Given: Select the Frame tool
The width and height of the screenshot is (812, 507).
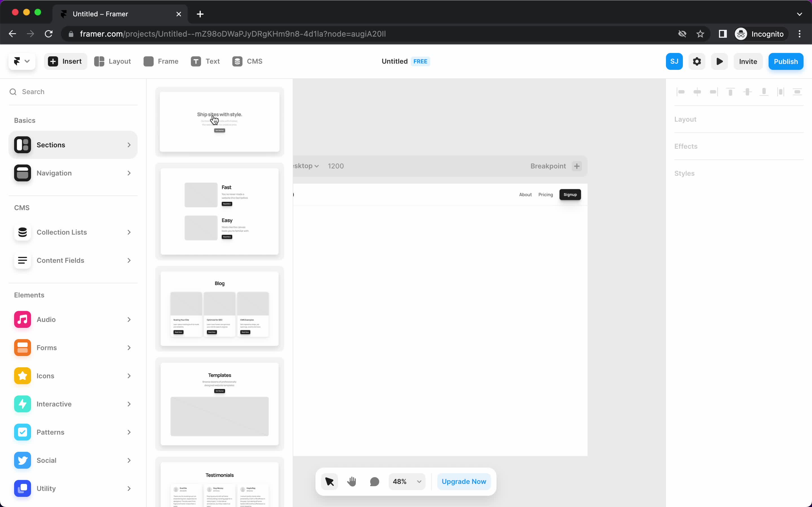Looking at the screenshot, I should tap(161, 61).
